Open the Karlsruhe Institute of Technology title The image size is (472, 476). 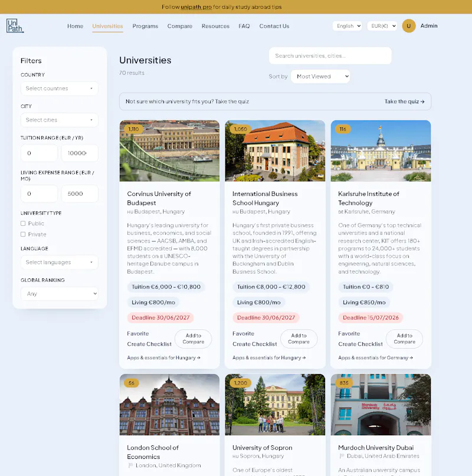click(x=368, y=198)
